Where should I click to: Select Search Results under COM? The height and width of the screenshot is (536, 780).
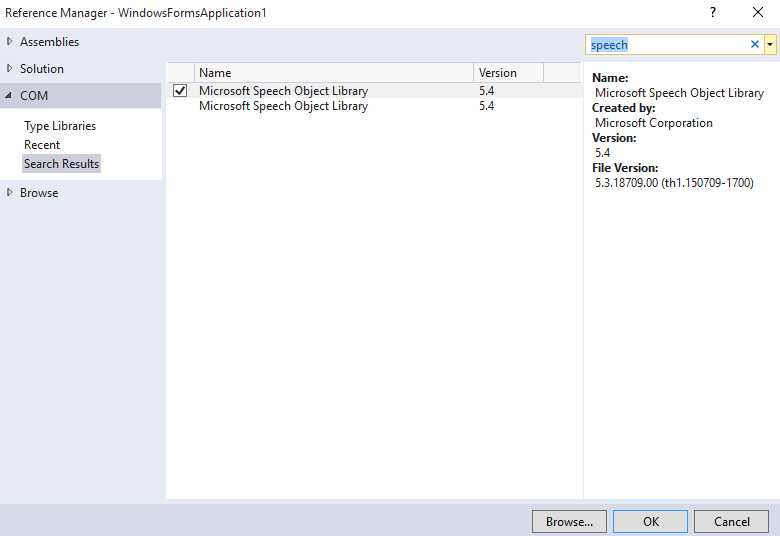62,164
